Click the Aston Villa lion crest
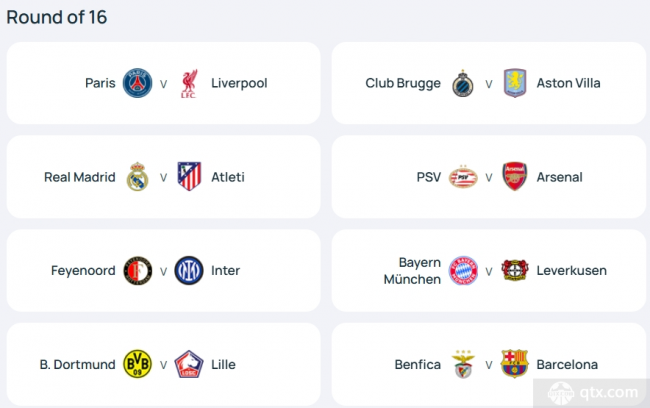 coord(514,83)
